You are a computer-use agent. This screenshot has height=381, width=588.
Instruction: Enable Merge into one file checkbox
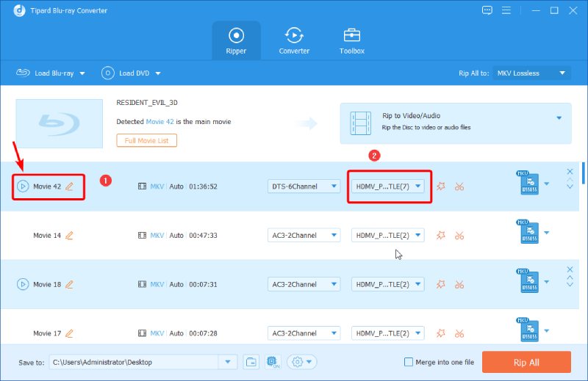click(409, 362)
